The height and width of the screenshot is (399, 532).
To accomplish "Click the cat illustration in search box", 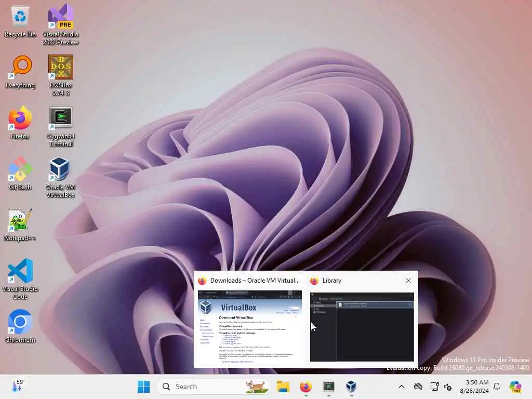I will coord(256,387).
